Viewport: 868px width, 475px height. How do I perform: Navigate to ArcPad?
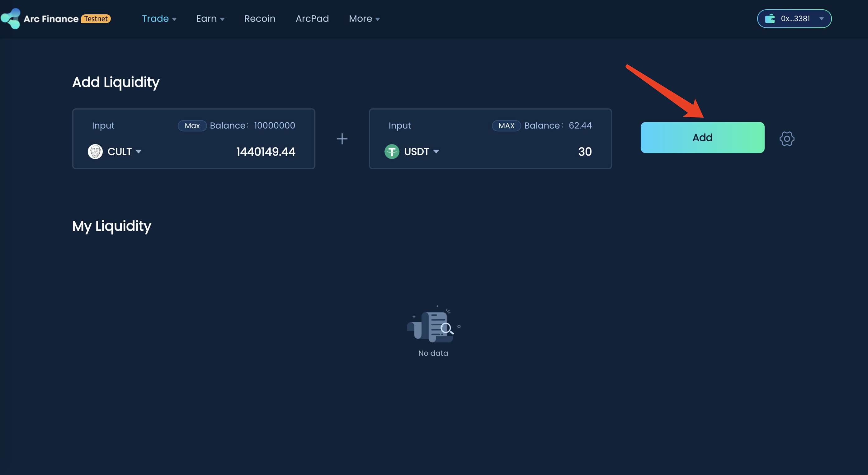312,19
